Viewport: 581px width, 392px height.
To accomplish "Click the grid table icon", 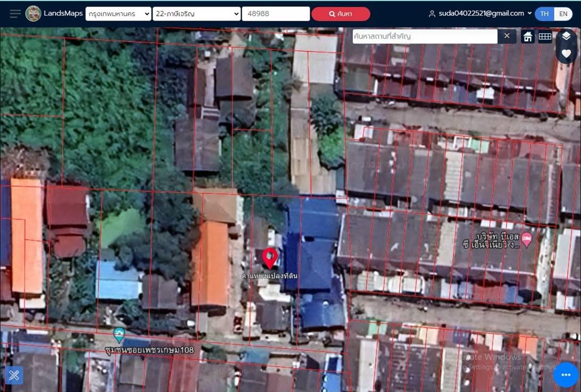I will click(545, 36).
